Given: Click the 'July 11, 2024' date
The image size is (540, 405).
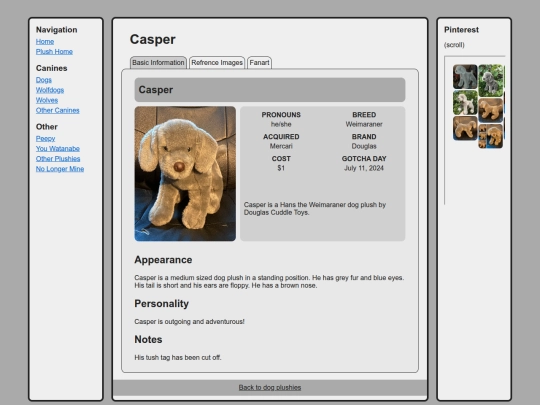Looking at the screenshot, I should click(x=364, y=168).
